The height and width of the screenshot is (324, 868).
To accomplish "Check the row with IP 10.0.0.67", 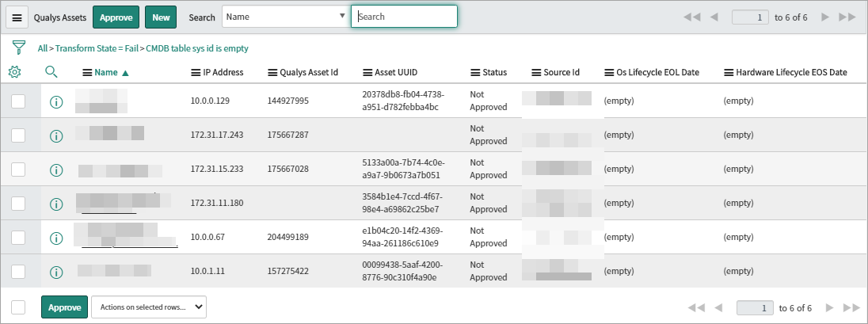I will click(x=18, y=238).
